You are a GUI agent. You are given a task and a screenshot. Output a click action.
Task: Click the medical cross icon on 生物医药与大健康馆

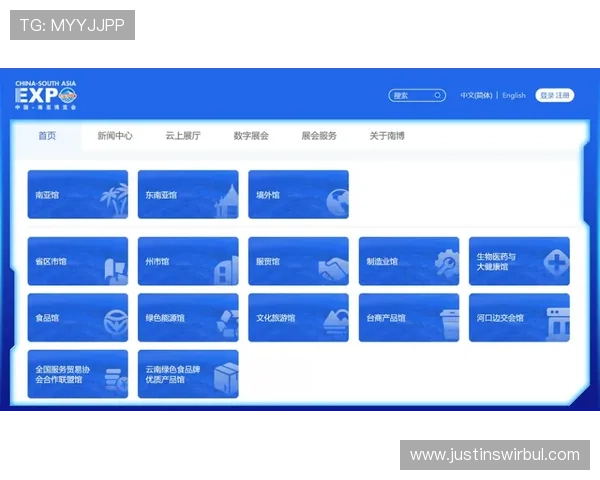click(x=557, y=262)
